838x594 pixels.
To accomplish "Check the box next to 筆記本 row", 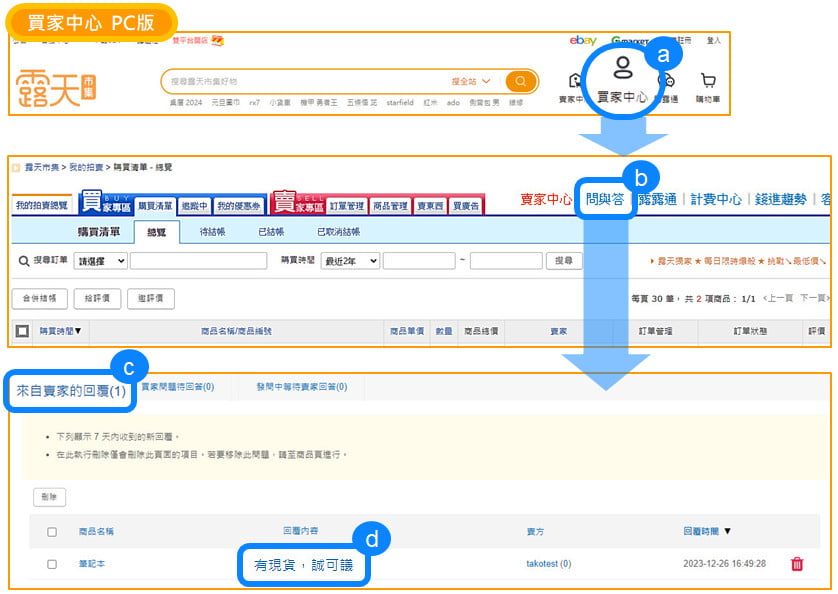I will tap(52, 564).
